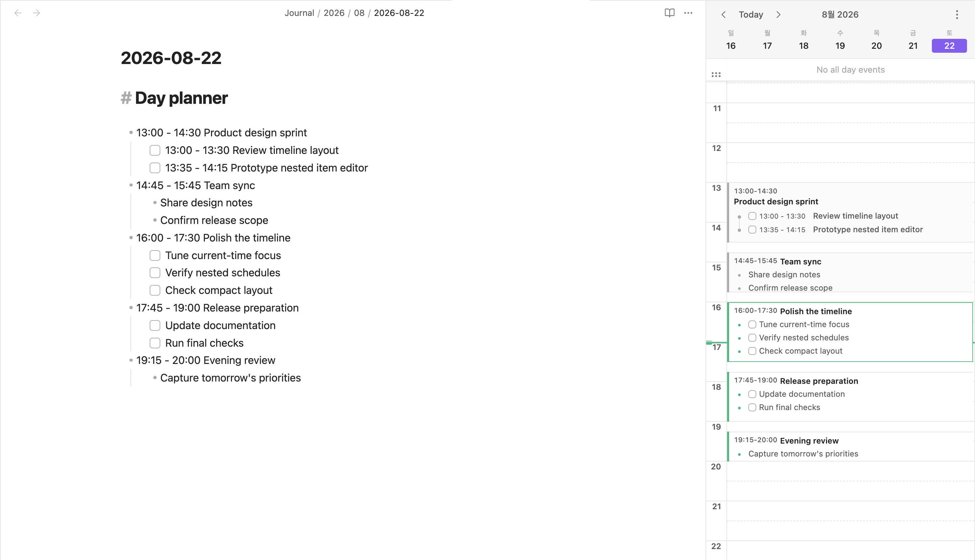Click Capture tomorrow's priorities in timeline panel

pyautogui.click(x=803, y=454)
